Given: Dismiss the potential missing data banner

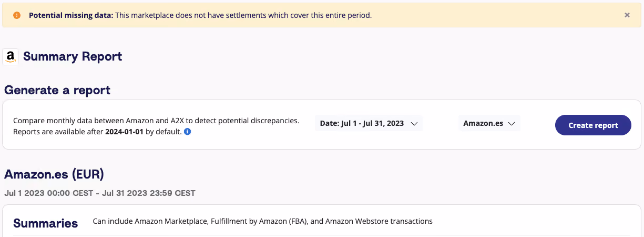Looking at the screenshot, I should tap(627, 15).
